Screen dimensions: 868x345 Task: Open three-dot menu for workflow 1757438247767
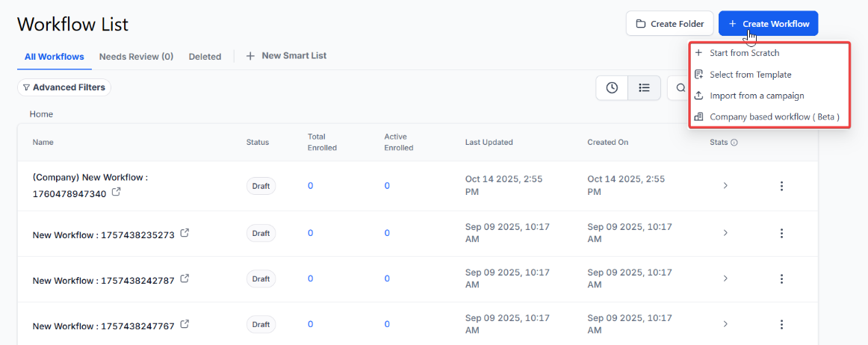781,325
